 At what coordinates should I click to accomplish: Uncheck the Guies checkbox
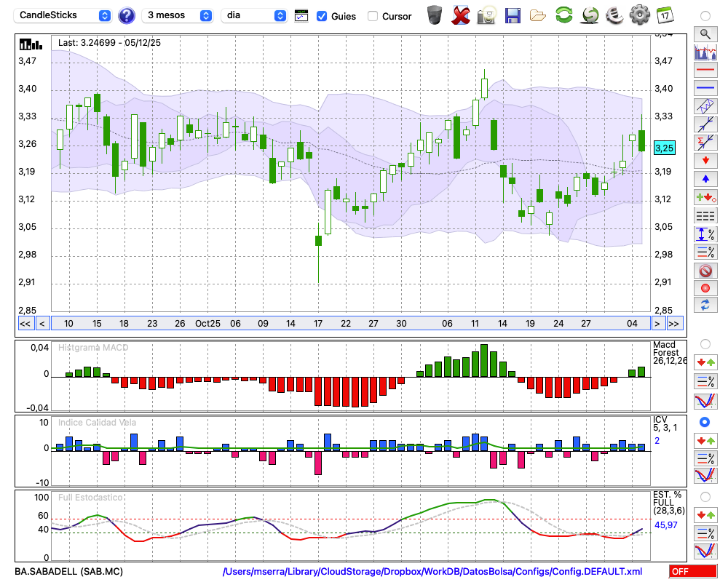[x=322, y=16]
